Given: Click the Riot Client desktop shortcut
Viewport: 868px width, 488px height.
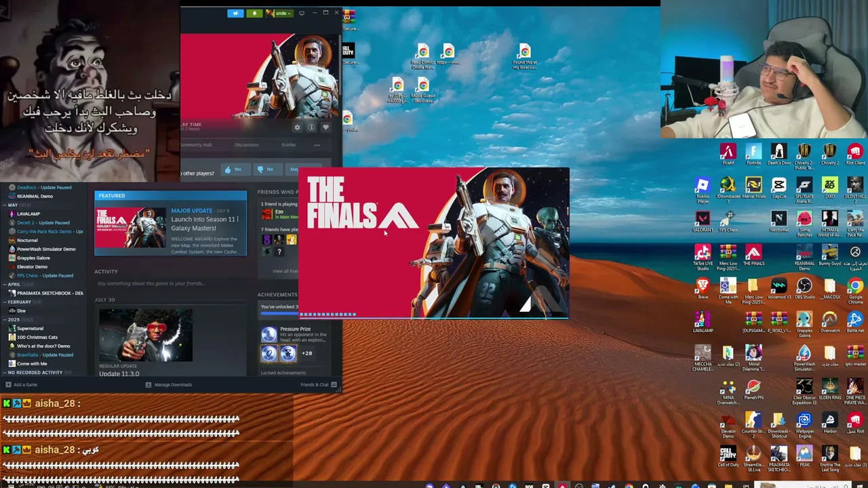Looking at the screenshot, I should 855,155.
